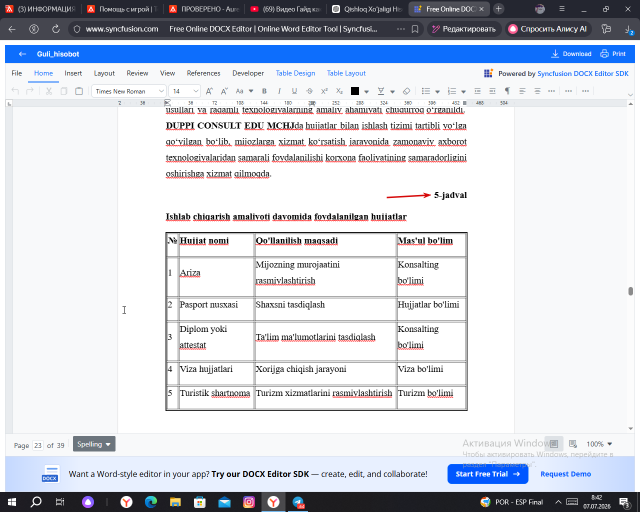This screenshot has height=512, width=640.
Task: Click the bookmark icon in the address bar
Action: tap(415, 29)
